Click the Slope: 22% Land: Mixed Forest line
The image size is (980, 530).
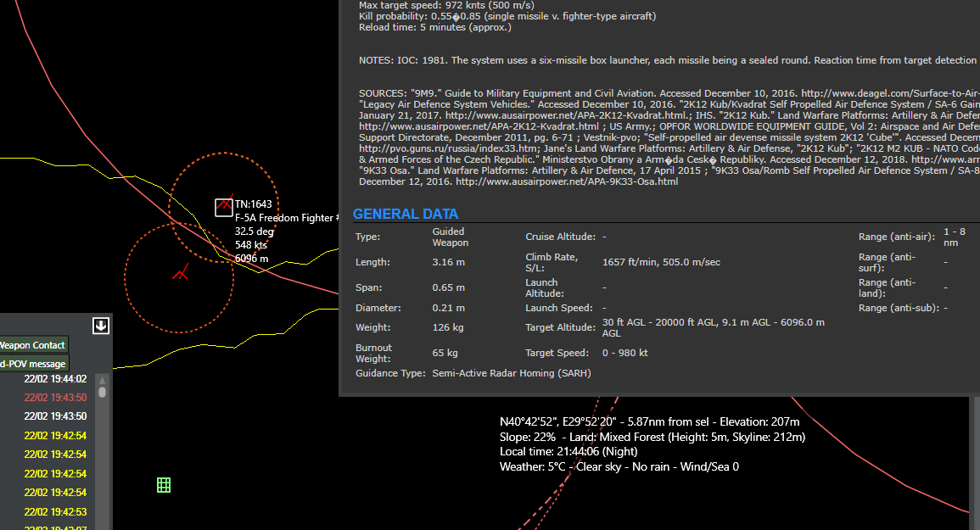(652, 437)
